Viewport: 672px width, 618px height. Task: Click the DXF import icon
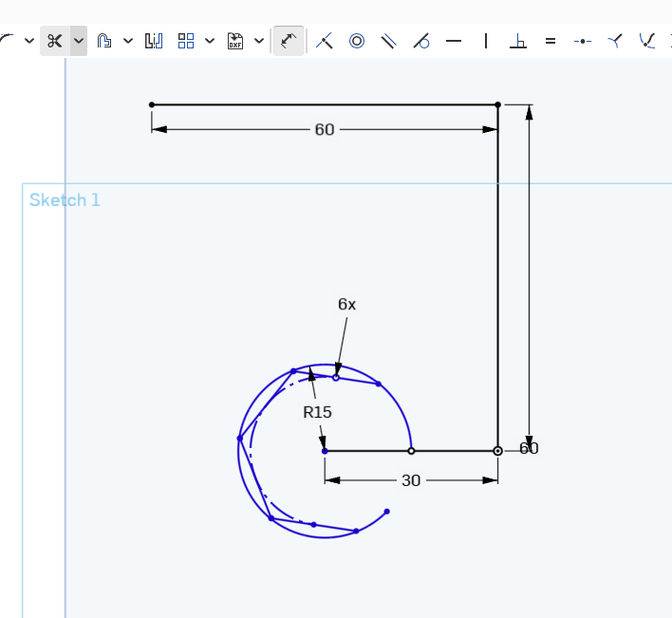[x=235, y=41]
